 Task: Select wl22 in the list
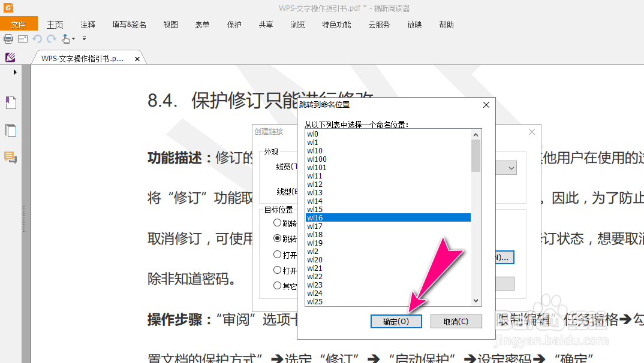pyautogui.click(x=388, y=277)
